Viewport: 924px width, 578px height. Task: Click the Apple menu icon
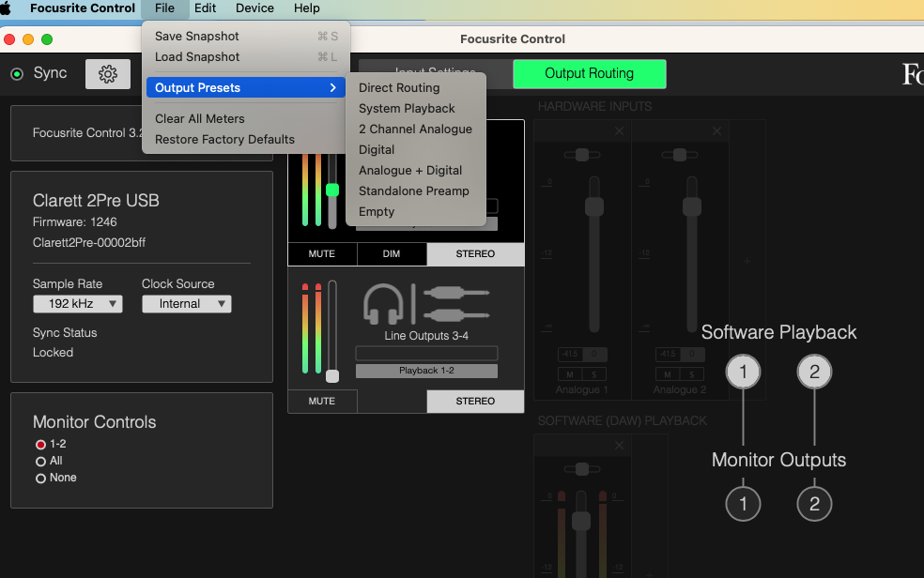pos(6,8)
